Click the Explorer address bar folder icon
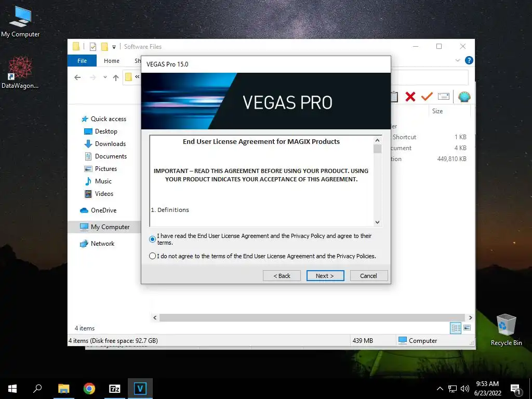Screen dimensions: 532x399 point(128,77)
